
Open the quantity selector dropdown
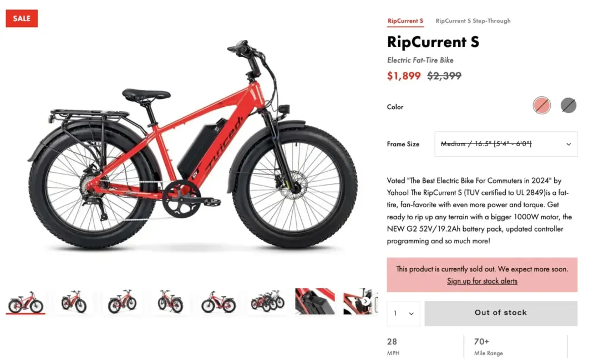(x=403, y=314)
